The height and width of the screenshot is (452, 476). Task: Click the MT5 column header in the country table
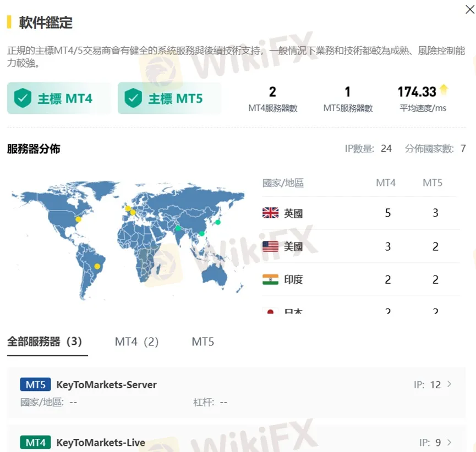433,183
